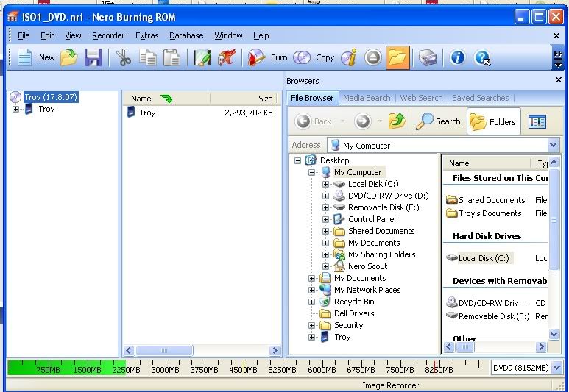Click the blue Info icon
This screenshot has width=569, height=392.
tap(458, 57)
